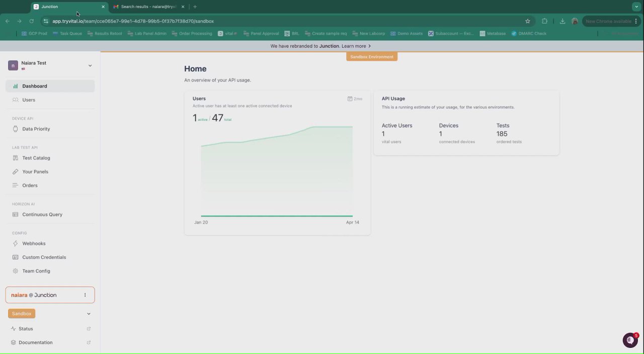Click the Test Catalog icon

tap(15, 158)
